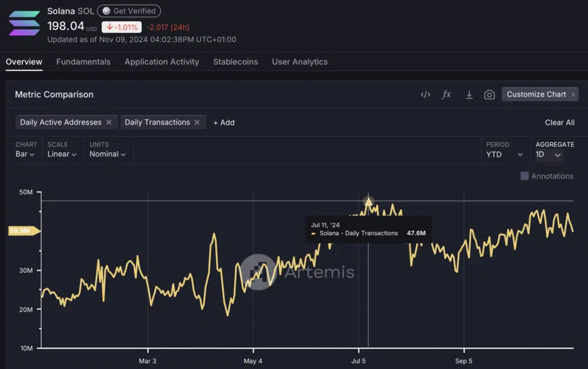The width and height of the screenshot is (588, 369).
Task: Click Clear All metrics
Action: tap(559, 122)
